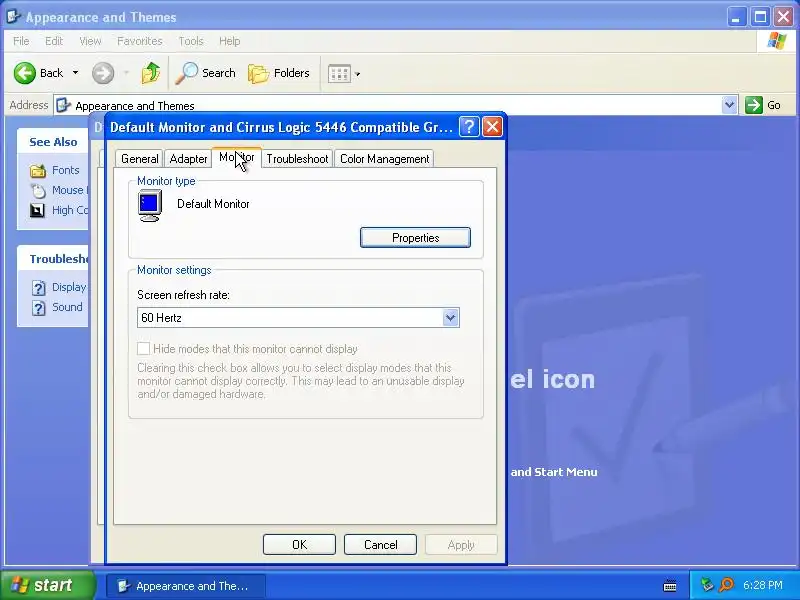Viewport: 800px width, 600px height.
Task: Click the Search magnifier toolbar icon
Action: pos(186,73)
